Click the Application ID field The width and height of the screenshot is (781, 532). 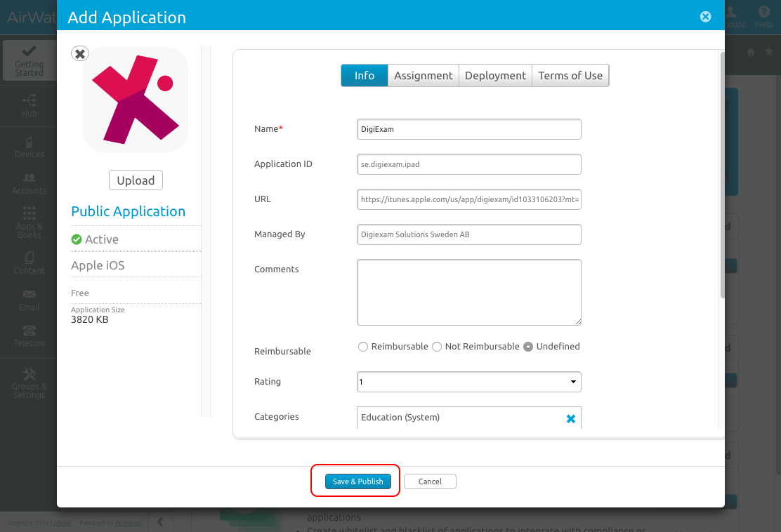coord(468,164)
